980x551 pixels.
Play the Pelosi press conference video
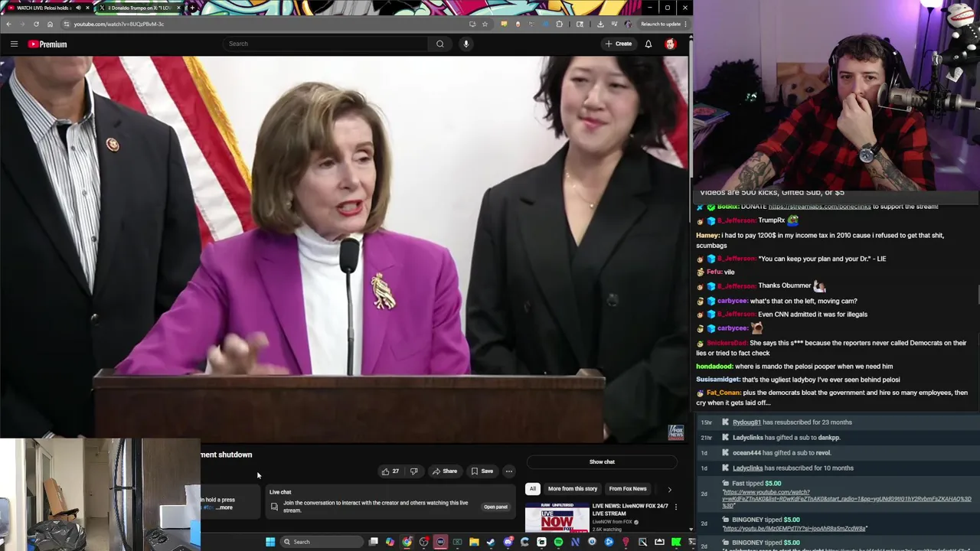click(x=345, y=249)
